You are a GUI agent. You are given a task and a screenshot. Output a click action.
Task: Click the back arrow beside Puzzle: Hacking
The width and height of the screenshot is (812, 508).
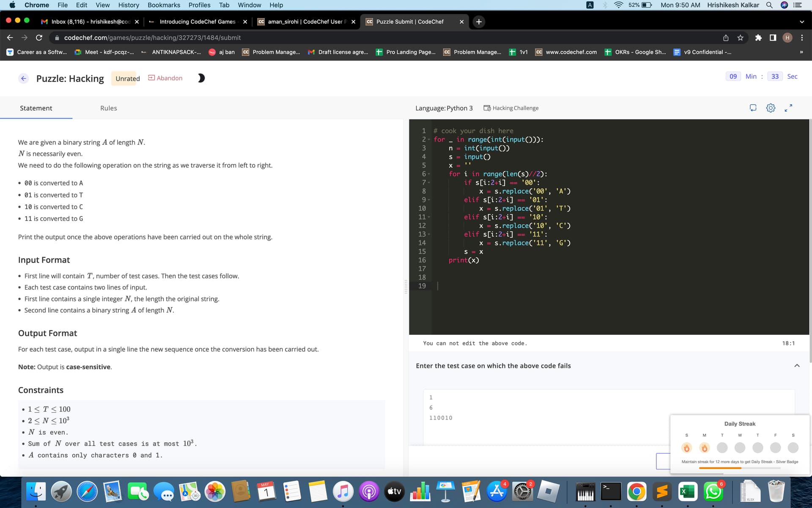coord(24,78)
